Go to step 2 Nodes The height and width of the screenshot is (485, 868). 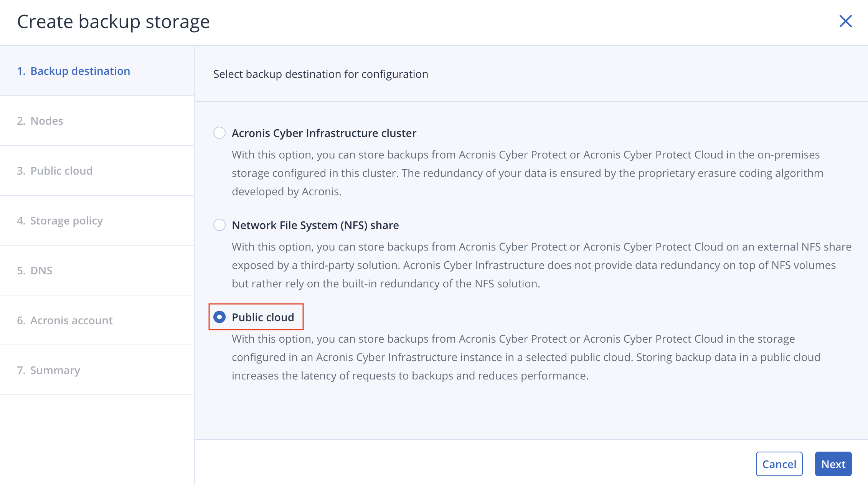click(x=46, y=121)
